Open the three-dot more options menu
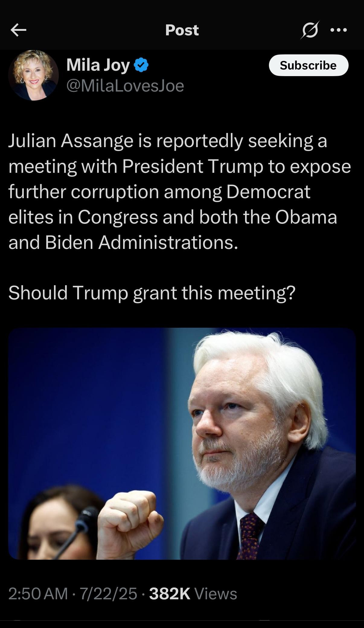 click(339, 30)
